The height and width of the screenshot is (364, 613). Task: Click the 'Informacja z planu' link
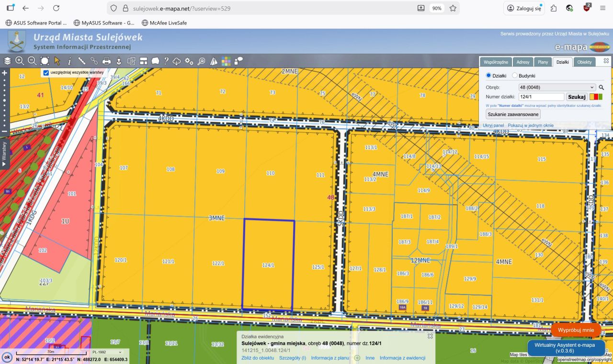pos(329,358)
